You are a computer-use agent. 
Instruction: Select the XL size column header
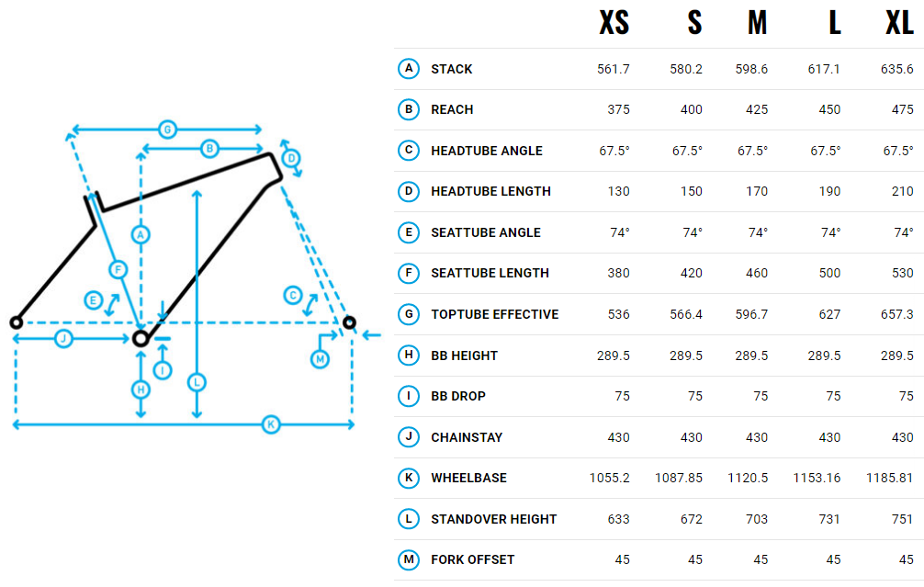pos(899,23)
